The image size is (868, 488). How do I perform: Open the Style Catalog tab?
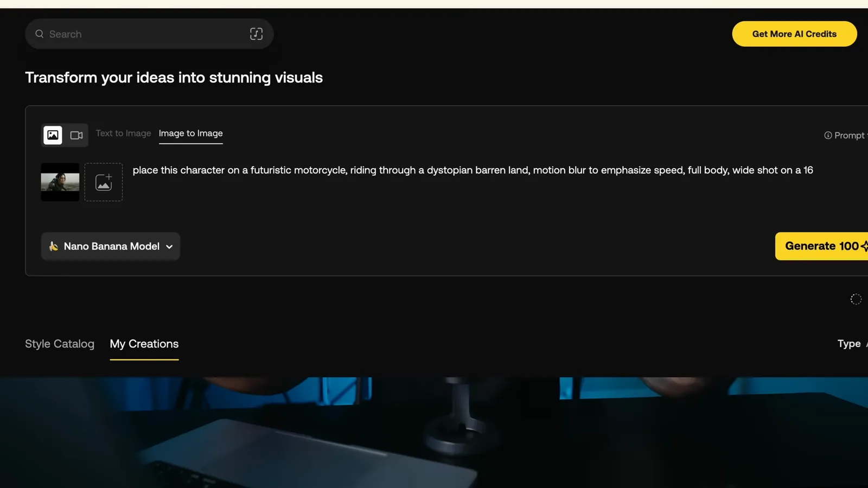coord(60,344)
